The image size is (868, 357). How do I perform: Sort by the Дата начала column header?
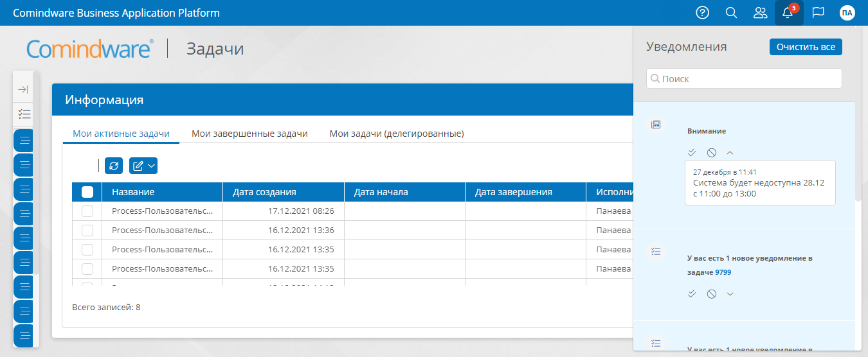(x=404, y=192)
